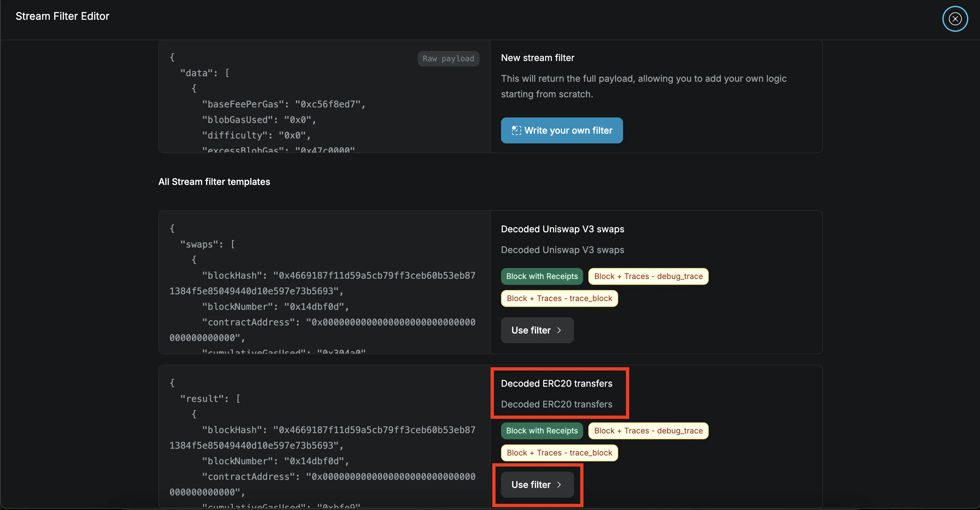Click the result JSON preview for ERC20
The height and width of the screenshot is (510, 980).
(x=324, y=445)
